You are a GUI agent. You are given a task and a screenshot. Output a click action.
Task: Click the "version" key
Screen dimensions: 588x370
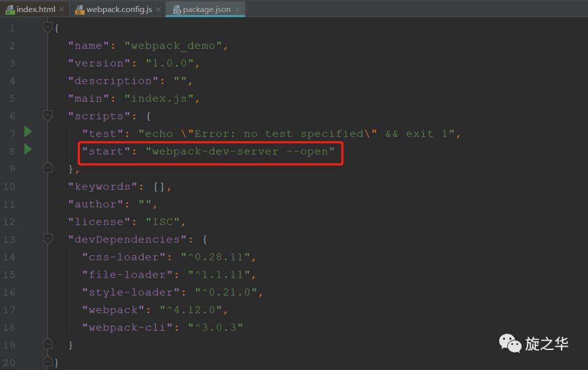pos(99,63)
